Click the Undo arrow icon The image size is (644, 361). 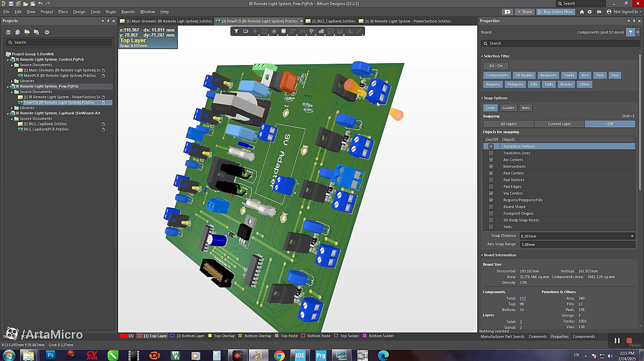40,3
